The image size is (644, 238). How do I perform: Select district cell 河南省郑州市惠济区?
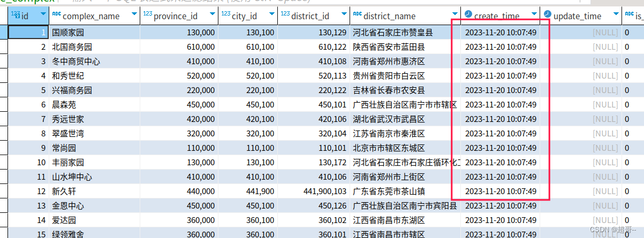coord(405,62)
